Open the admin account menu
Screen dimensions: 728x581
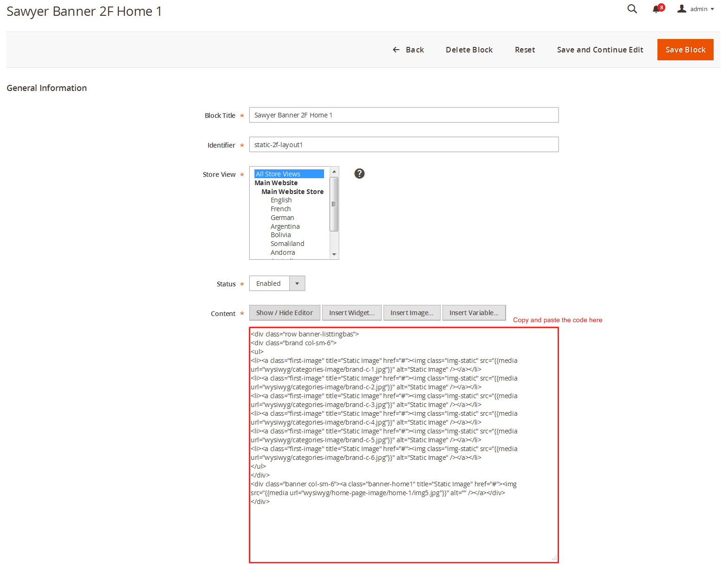695,9
